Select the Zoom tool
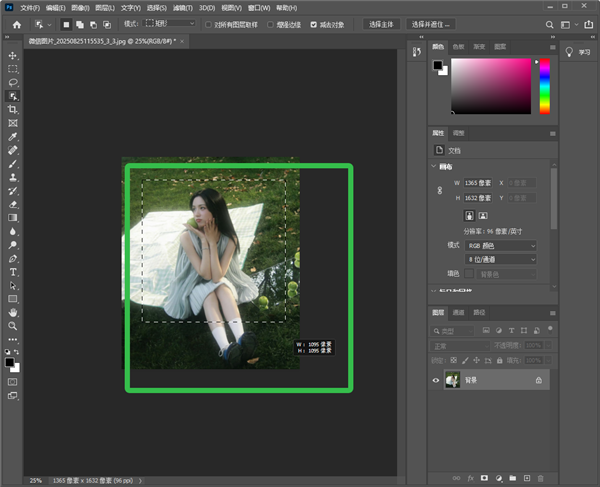 point(13,325)
